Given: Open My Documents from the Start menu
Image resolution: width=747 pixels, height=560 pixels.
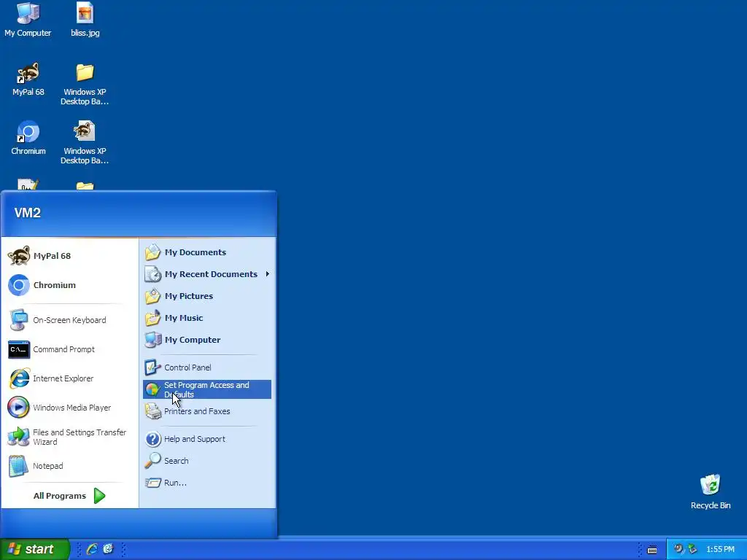Looking at the screenshot, I should pyautogui.click(x=207, y=252).
